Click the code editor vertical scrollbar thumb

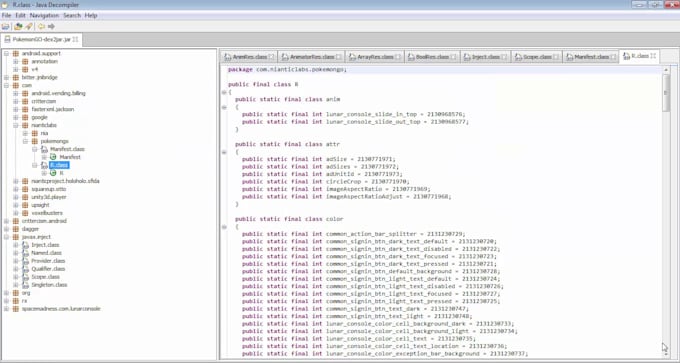click(666, 93)
